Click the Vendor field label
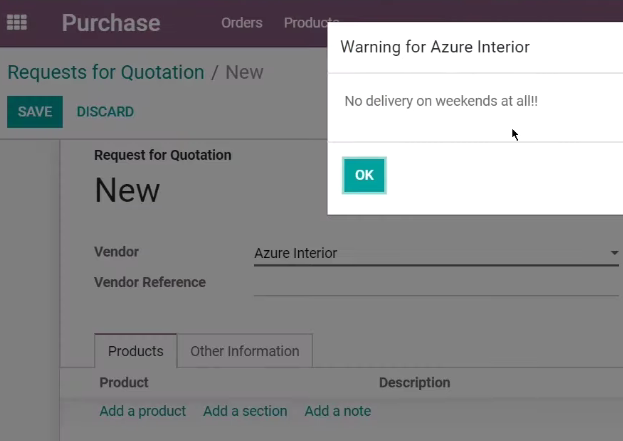623x441 pixels. click(x=116, y=252)
